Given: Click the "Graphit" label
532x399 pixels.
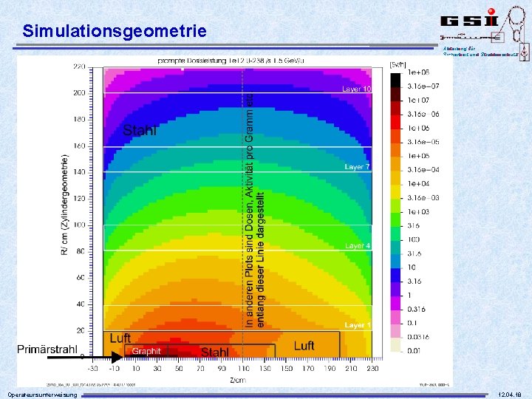Looking at the screenshot, I should [146, 351].
